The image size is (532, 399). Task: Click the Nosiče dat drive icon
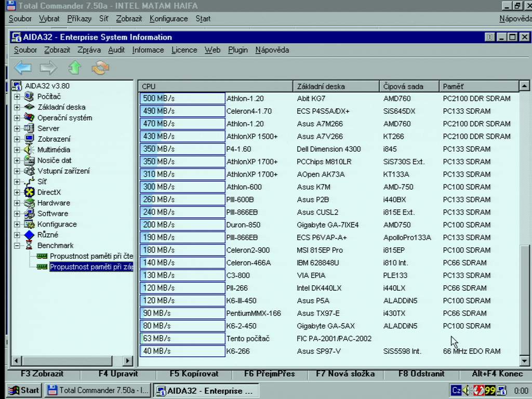[x=29, y=160]
